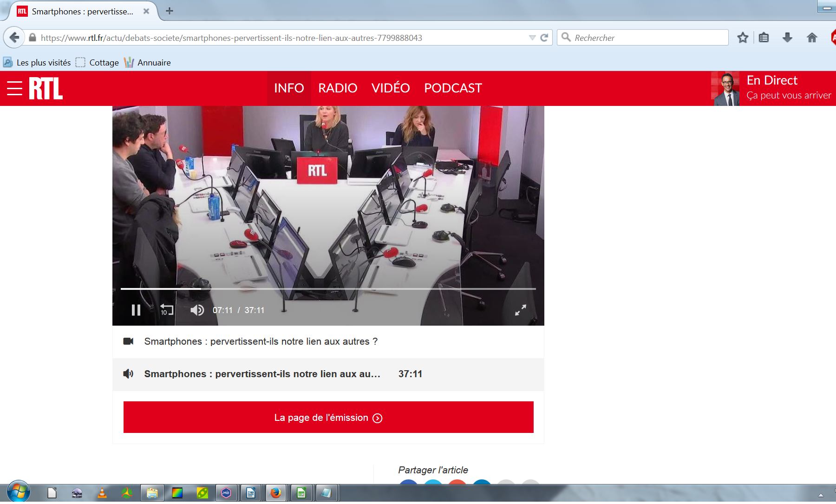Go to browser home page

(x=812, y=38)
